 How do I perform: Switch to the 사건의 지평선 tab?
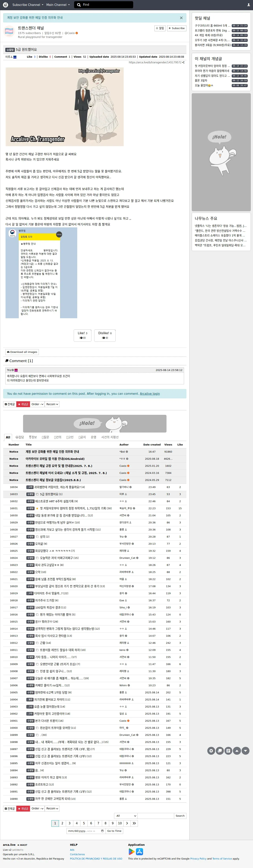click(x=110, y=437)
